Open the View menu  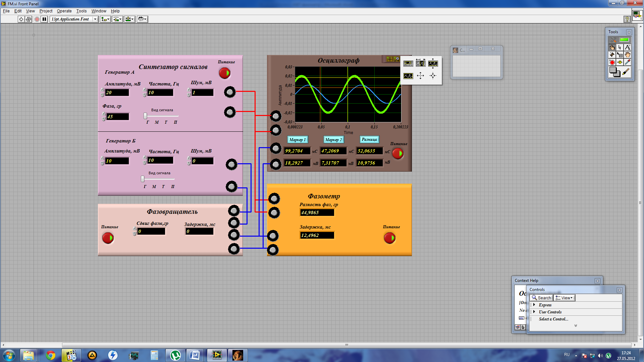(31, 11)
